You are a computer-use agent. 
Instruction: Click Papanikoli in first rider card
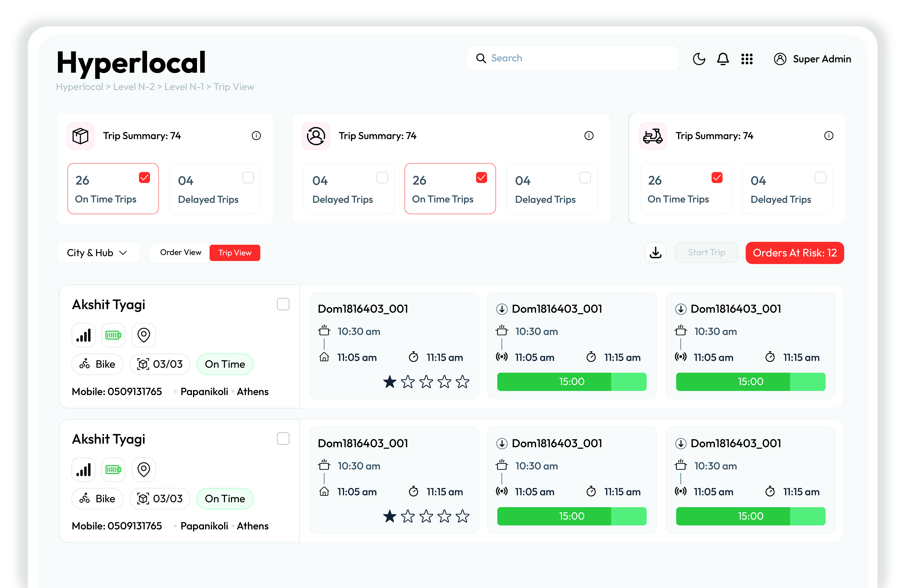[x=204, y=392]
